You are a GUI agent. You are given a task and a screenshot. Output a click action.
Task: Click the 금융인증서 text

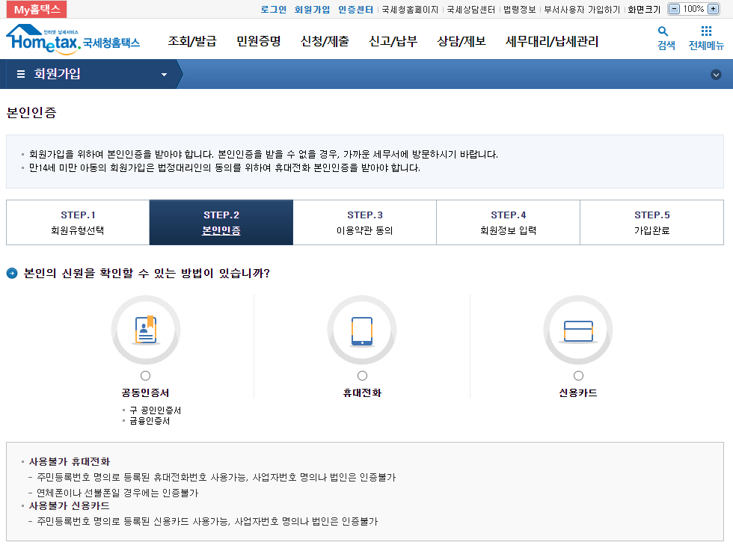click(x=150, y=421)
